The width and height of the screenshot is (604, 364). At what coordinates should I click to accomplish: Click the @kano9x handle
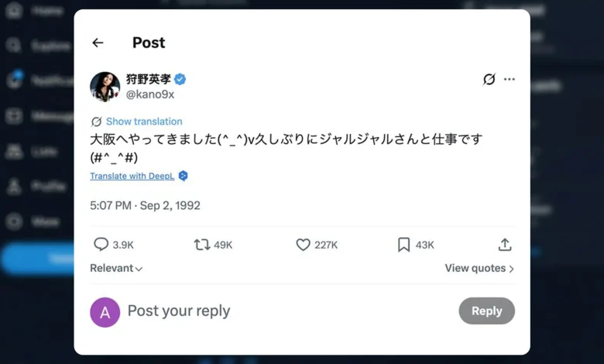149,94
